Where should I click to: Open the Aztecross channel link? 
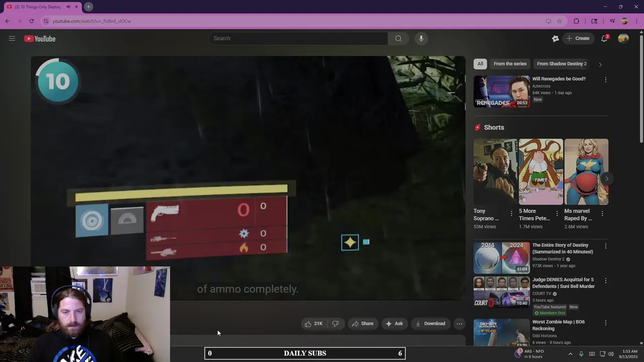tap(541, 86)
